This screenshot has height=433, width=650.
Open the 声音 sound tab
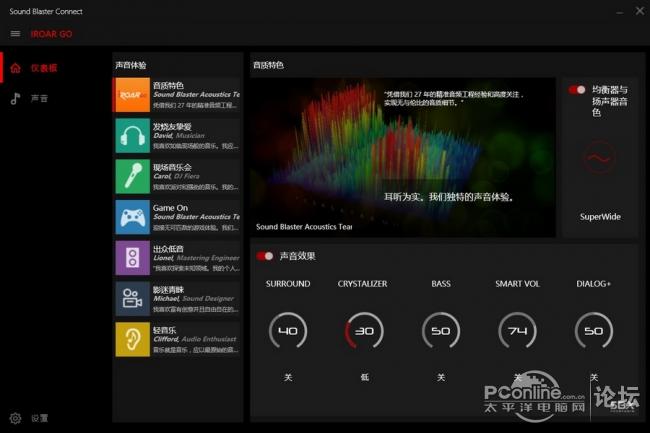click(x=39, y=98)
